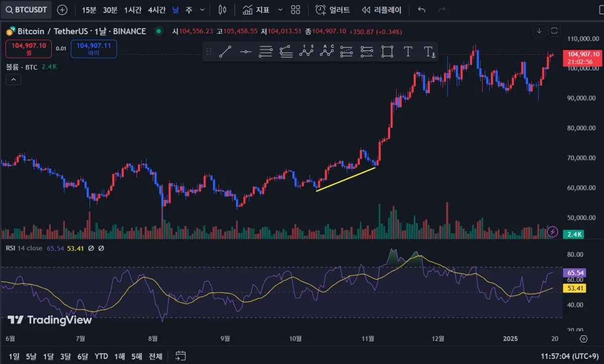Set the 1일 date range

click(14, 356)
